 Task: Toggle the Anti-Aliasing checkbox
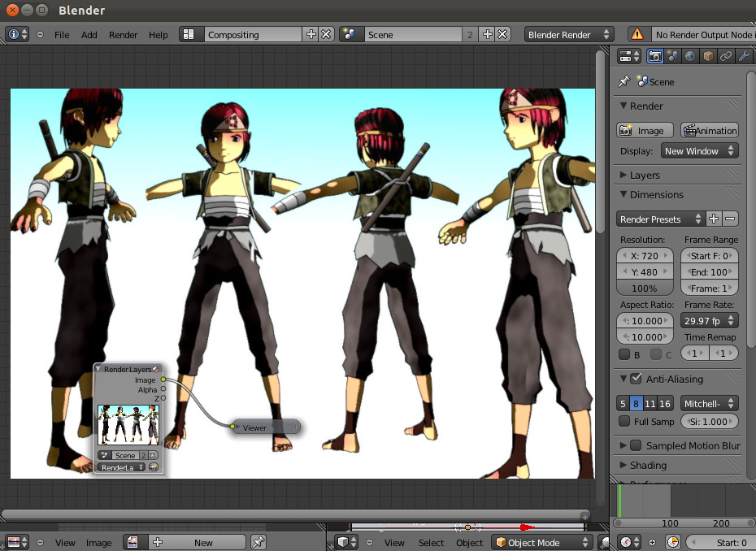tap(636, 379)
